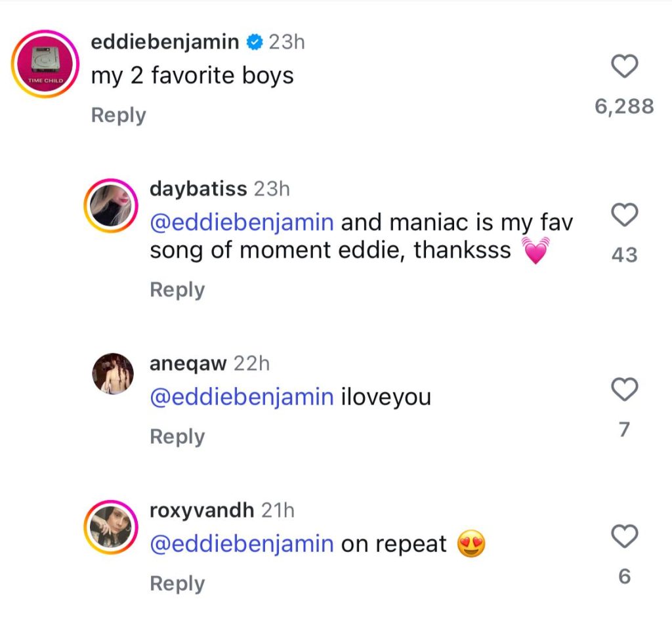Follow @eddiebenjamin mention in daybatiss's reply

pyautogui.click(x=241, y=222)
